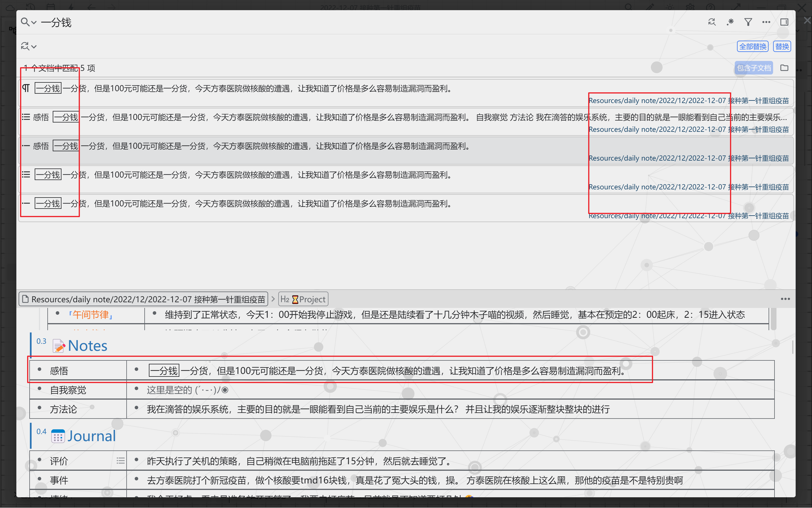Image resolution: width=812 pixels, height=508 pixels.
Task: Select the highlighted list-item result beginning 感悟
Action: (x=406, y=151)
